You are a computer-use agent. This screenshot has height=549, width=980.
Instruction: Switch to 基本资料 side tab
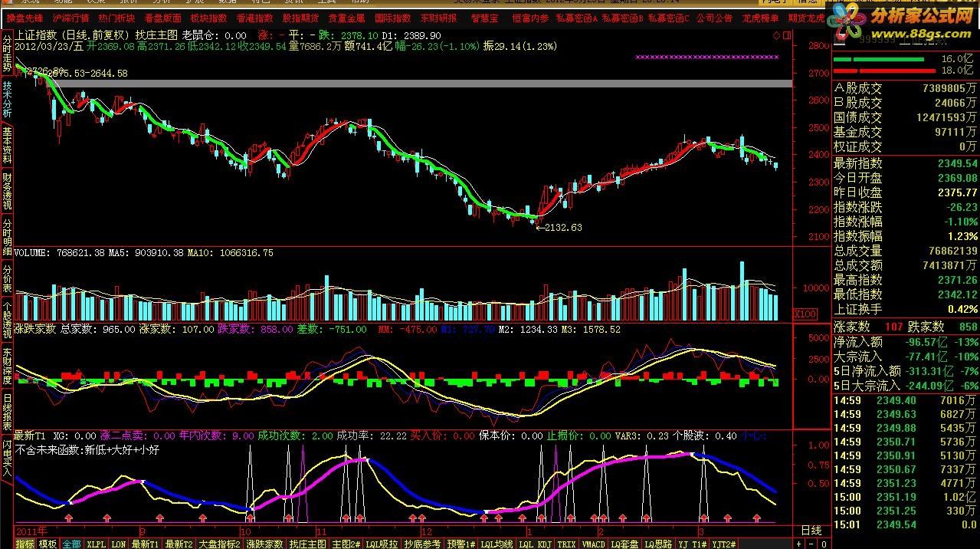[7, 145]
